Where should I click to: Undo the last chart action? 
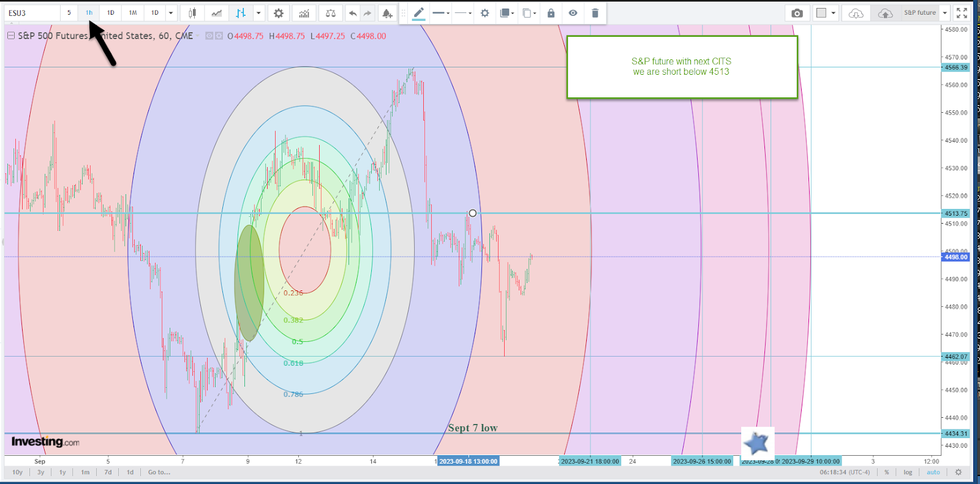pyautogui.click(x=353, y=13)
